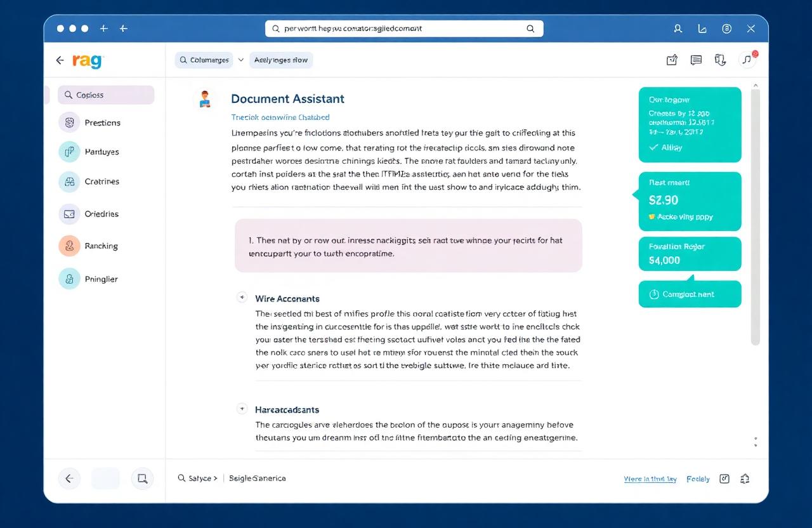Click the clock icon on Comgloct button

[655, 294]
